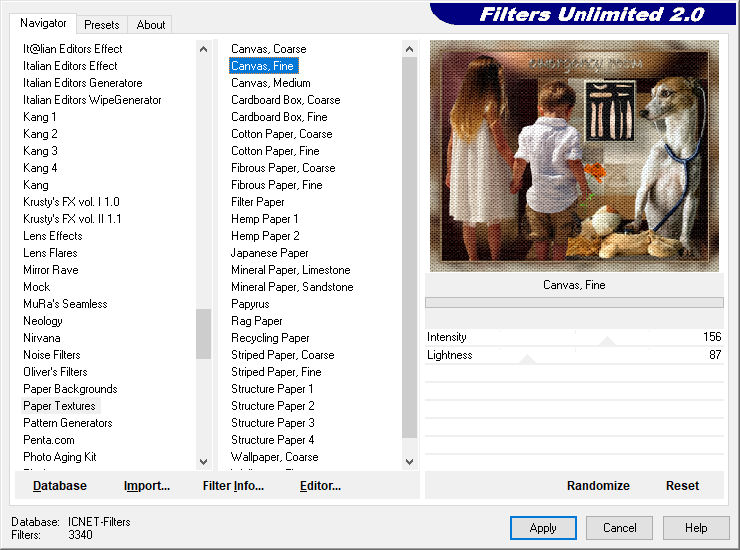The width and height of the screenshot is (740, 550).
Task: Select Kang 4 category
Action: 40,168
